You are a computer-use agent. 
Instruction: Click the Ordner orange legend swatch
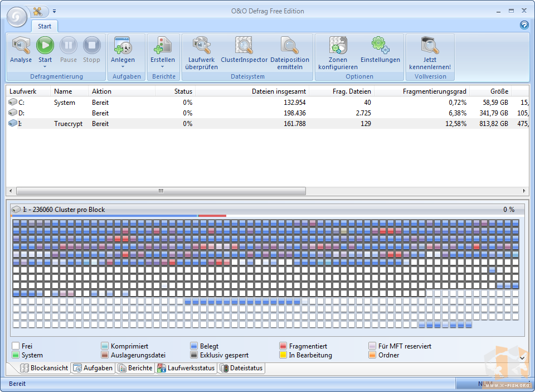click(x=372, y=355)
